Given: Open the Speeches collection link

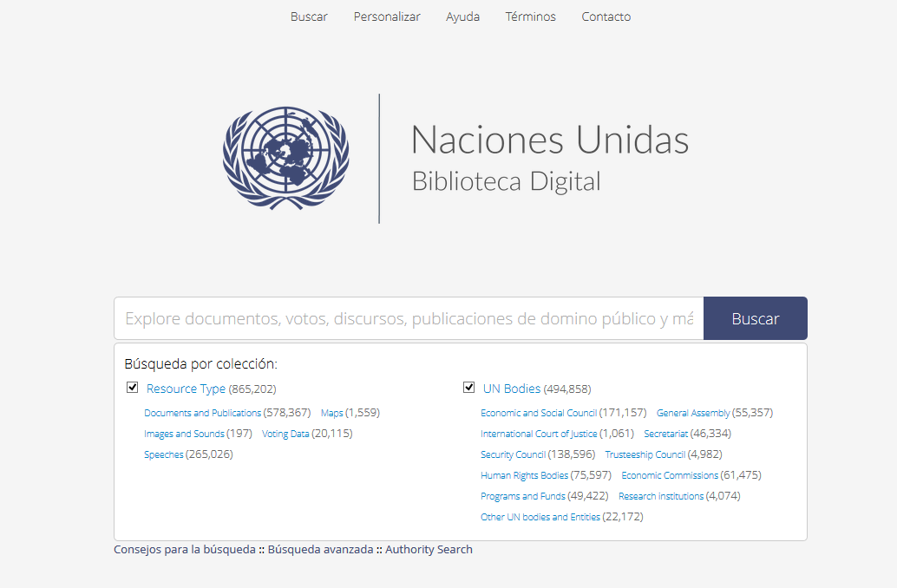Looking at the screenshot, I should 164,454.
